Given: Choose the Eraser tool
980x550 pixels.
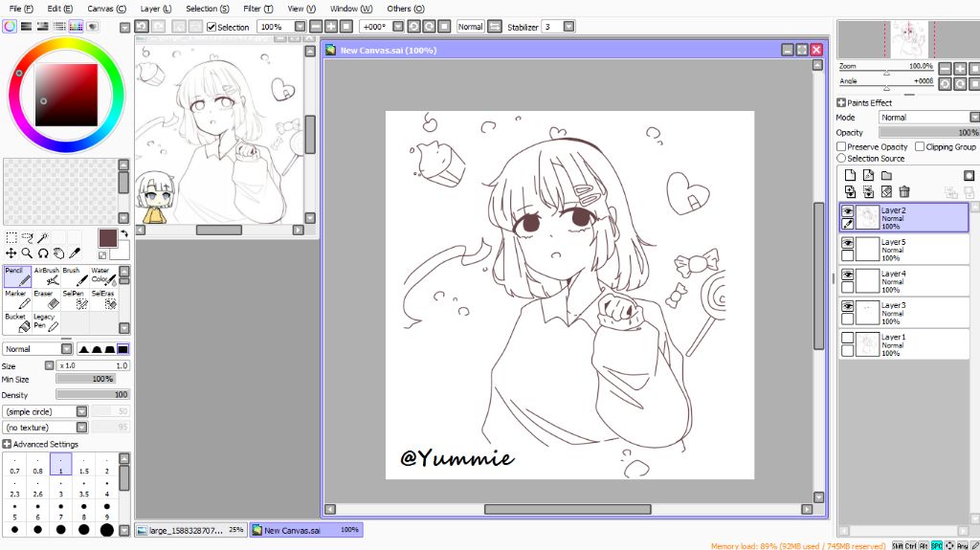Looking at the screenshot, I should click(x=46, y=299).
